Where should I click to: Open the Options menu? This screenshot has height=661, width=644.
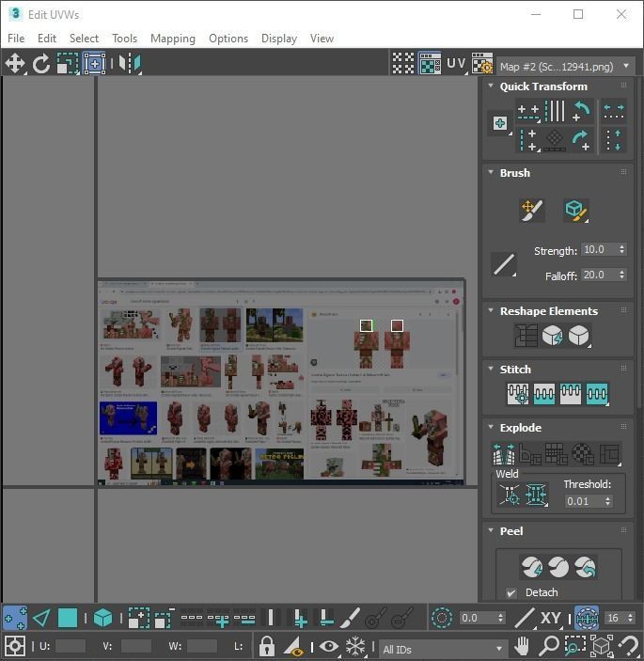228,39
